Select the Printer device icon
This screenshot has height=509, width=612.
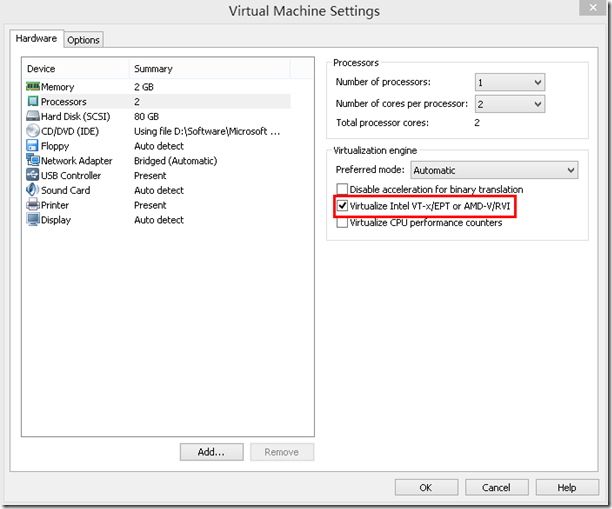click(33, 205)
